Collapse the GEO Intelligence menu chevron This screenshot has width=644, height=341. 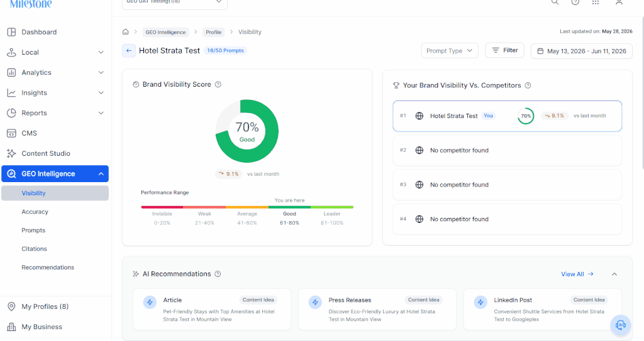point(101,173)
